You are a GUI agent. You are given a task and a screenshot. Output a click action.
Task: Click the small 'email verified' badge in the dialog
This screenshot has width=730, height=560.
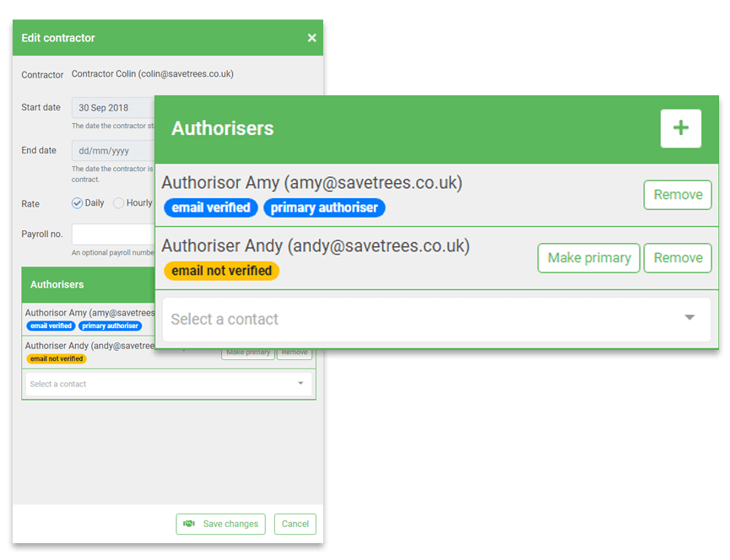(x=51, y=326)
